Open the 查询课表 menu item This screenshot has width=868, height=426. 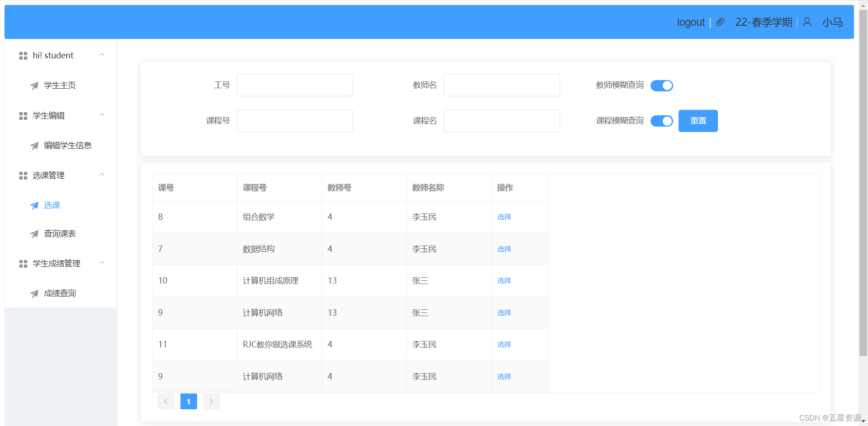tap(61, 234)
